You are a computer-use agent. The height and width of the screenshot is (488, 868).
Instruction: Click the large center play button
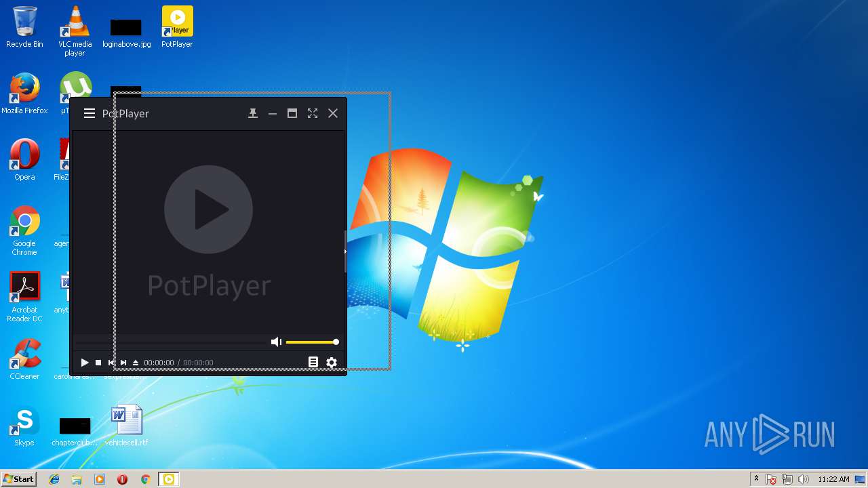pos(208,209)
